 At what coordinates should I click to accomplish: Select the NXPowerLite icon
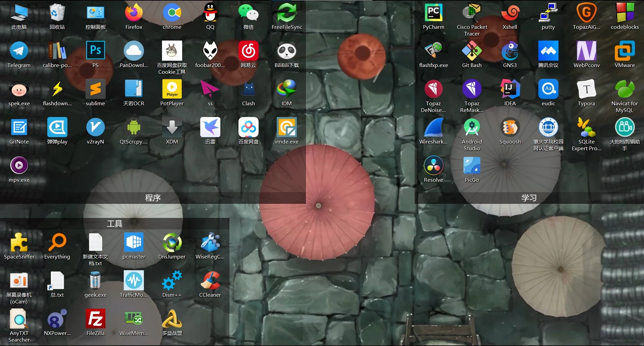(x=57, y=319)
